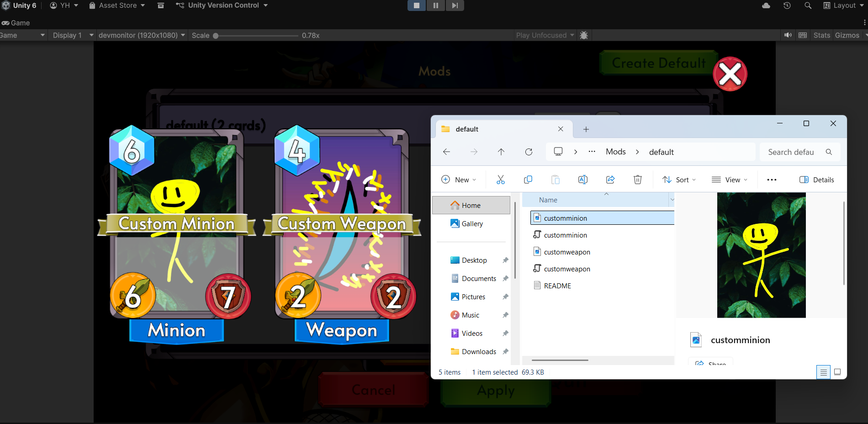This screenshot has width=868, height=424.
Task: Open the Sort dropdown
Action: point(679,180)
